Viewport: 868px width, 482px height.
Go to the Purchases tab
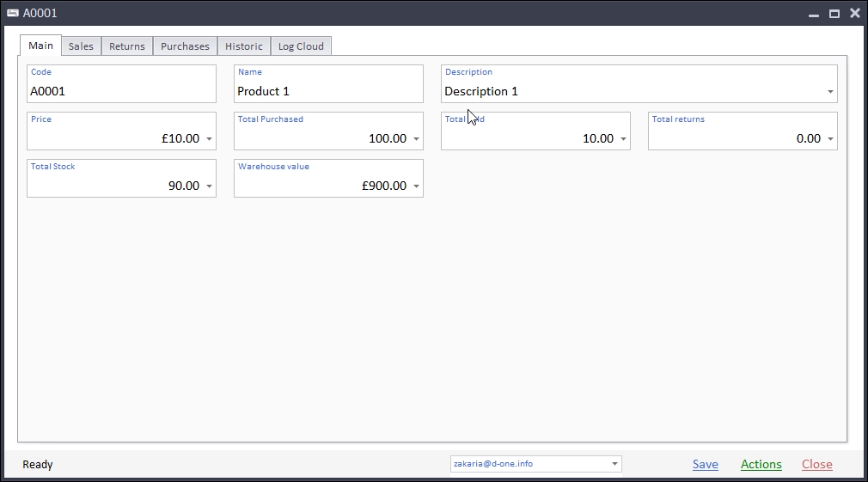click(185, 46)
